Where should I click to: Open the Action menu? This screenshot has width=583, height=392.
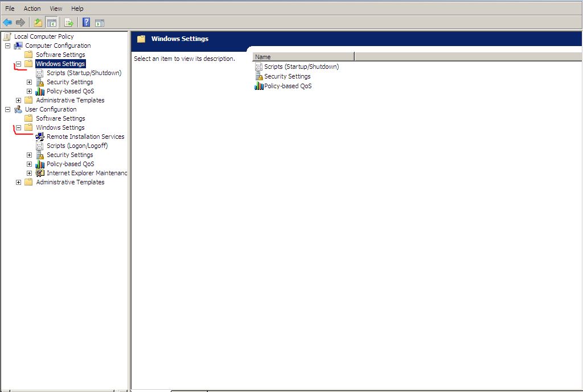(32, 9)
